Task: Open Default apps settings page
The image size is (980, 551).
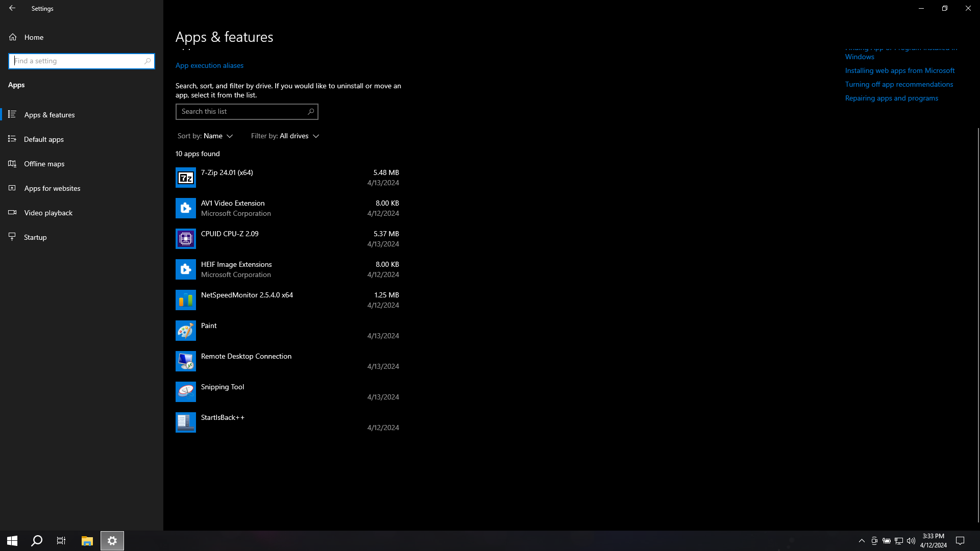Action: click(44, 139)
